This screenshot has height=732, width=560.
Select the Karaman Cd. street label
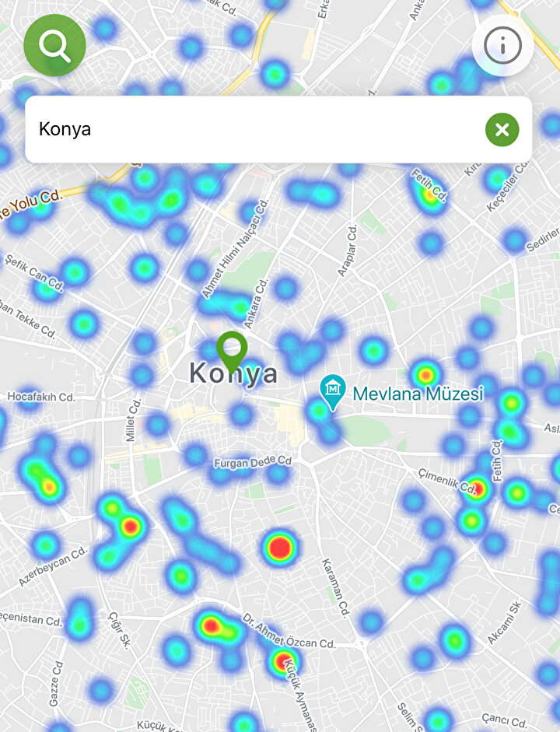tap(334, 581)
